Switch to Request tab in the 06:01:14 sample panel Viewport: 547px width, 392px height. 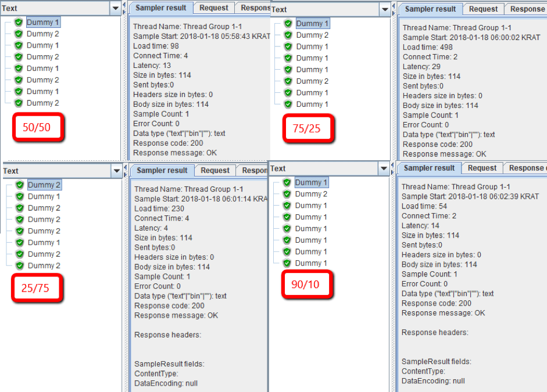(x=215, y=170)
